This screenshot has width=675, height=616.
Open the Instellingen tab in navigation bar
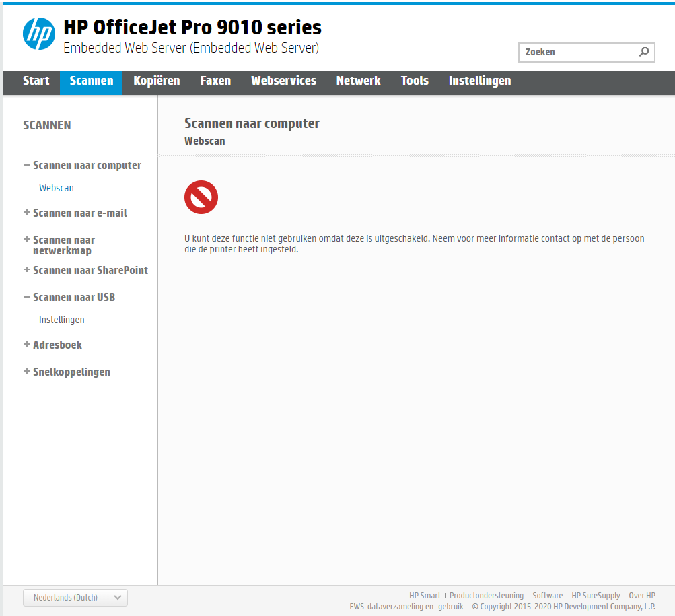tap(480, 81)
